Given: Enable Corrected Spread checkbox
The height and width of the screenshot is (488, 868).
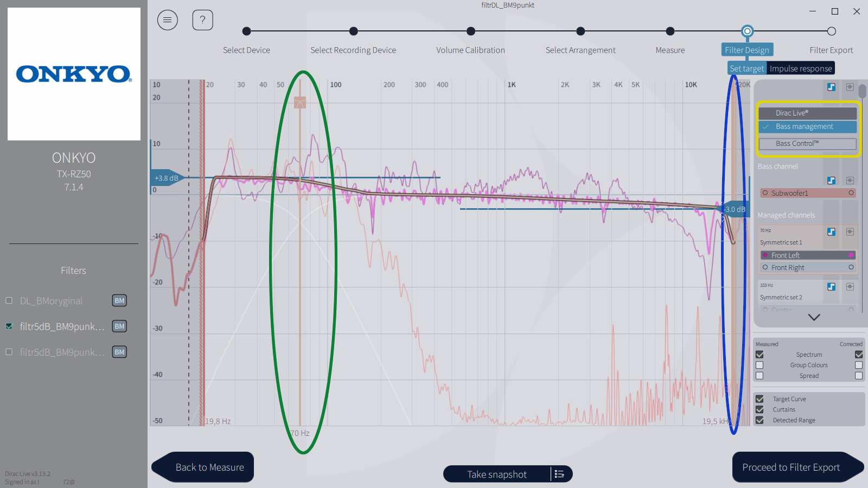Looking at the screenshot, I should coord(859,376).
